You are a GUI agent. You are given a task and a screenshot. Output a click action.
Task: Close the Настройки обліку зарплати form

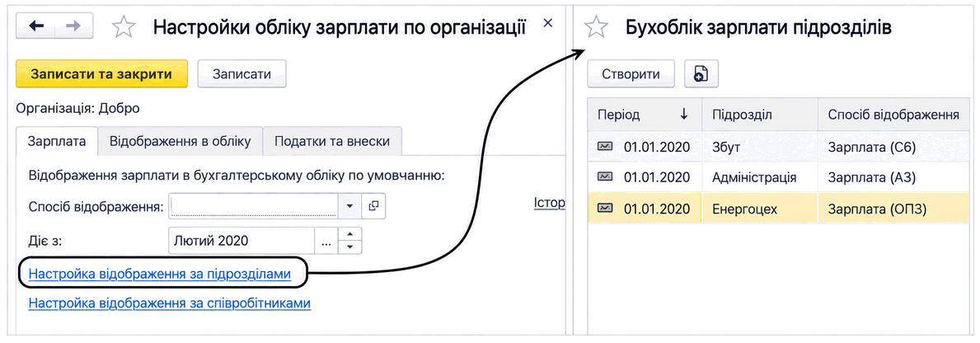coord(547,23)
